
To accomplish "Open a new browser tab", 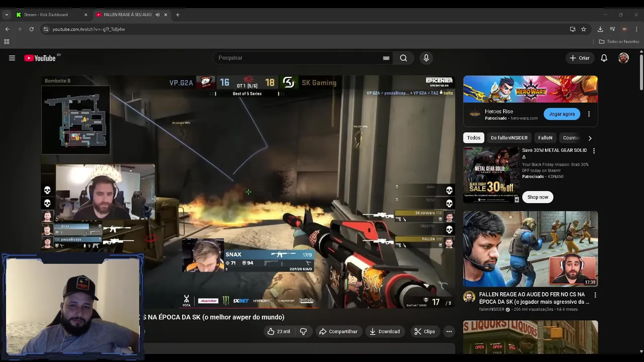I will coord(178,15).
